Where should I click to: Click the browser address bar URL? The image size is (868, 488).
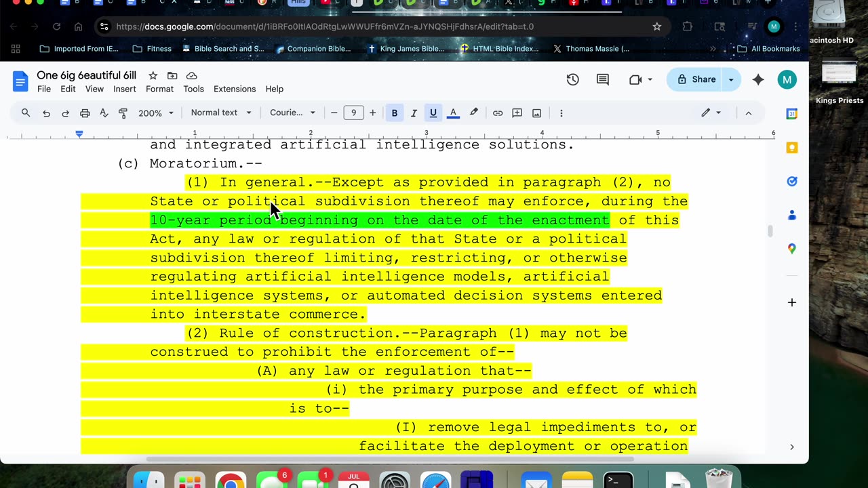tap(325, 26)
